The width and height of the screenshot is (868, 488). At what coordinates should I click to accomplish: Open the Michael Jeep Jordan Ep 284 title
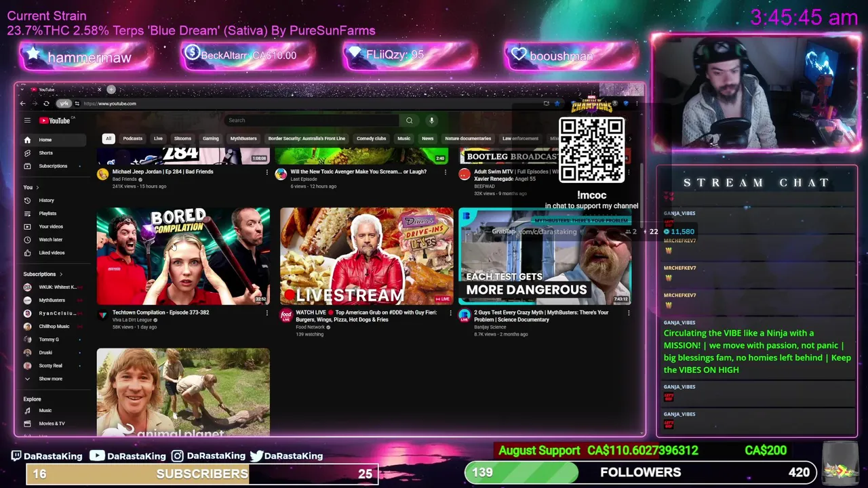click(163, 171)
